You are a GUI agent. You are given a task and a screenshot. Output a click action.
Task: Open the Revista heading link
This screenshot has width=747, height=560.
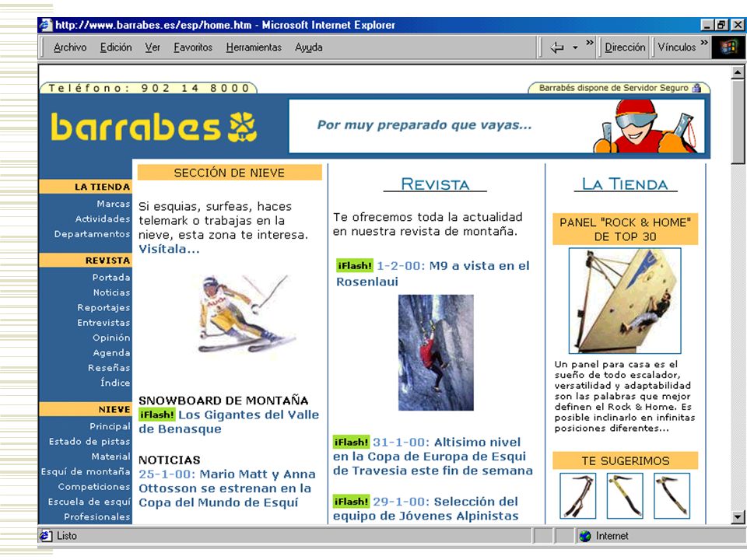coord(435,184)
